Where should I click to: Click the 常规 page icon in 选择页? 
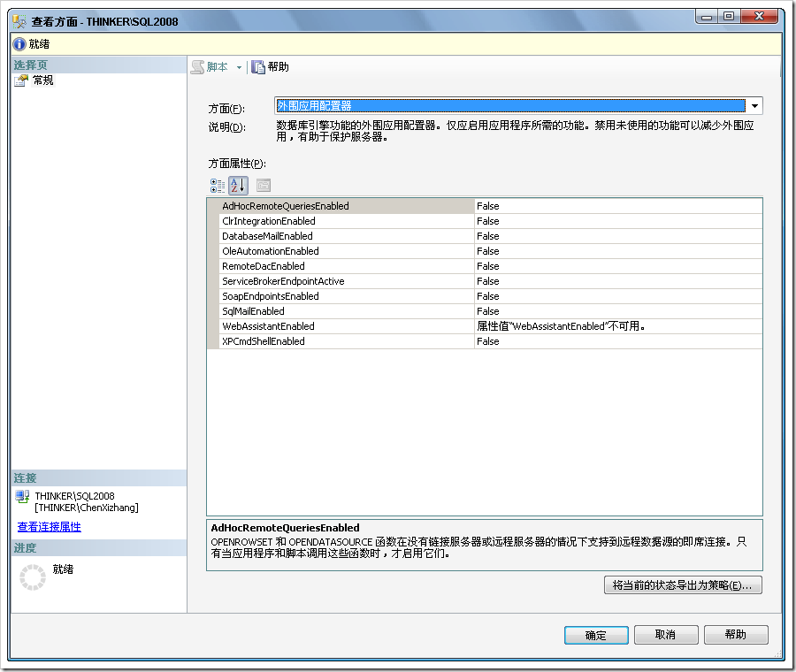20,80
